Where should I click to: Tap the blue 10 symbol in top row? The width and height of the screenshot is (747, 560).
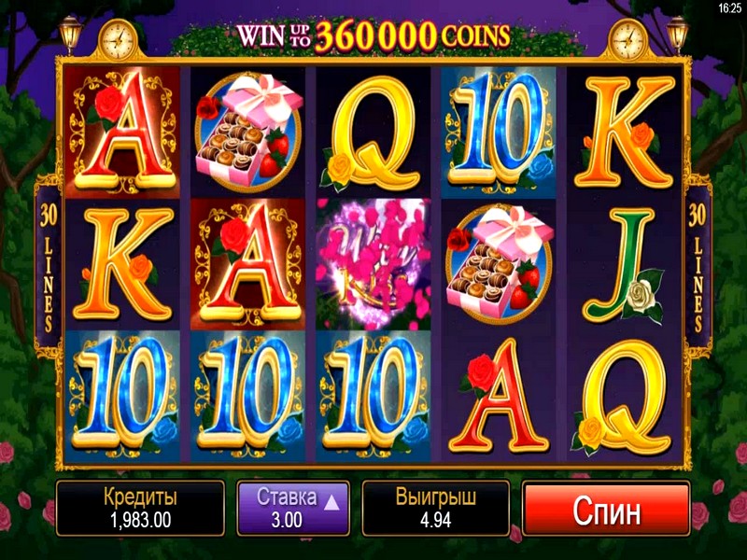click(x=499, y=133)
